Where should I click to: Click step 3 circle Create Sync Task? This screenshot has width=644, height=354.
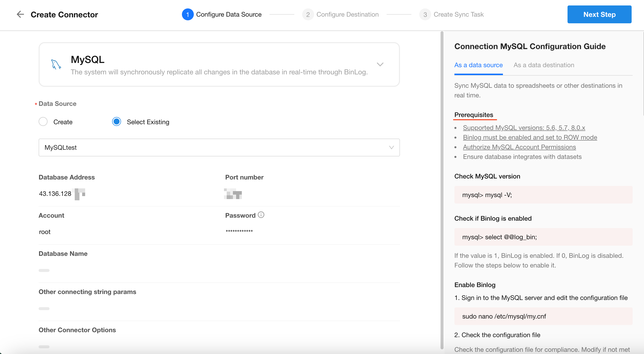(425, 15)
